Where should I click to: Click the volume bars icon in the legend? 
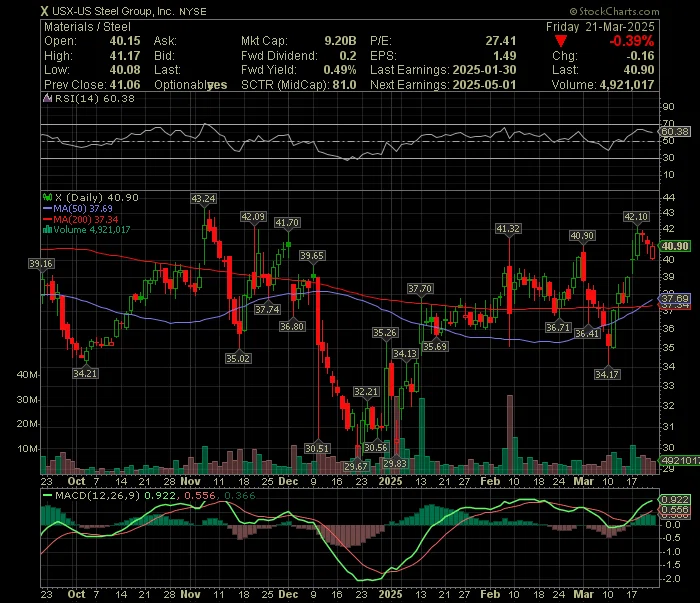point(47,230)
